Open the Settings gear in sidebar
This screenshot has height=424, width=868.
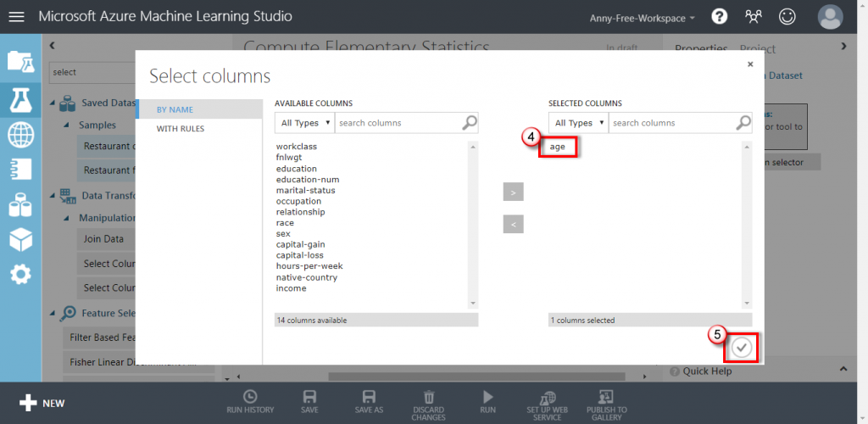(20, 275)
